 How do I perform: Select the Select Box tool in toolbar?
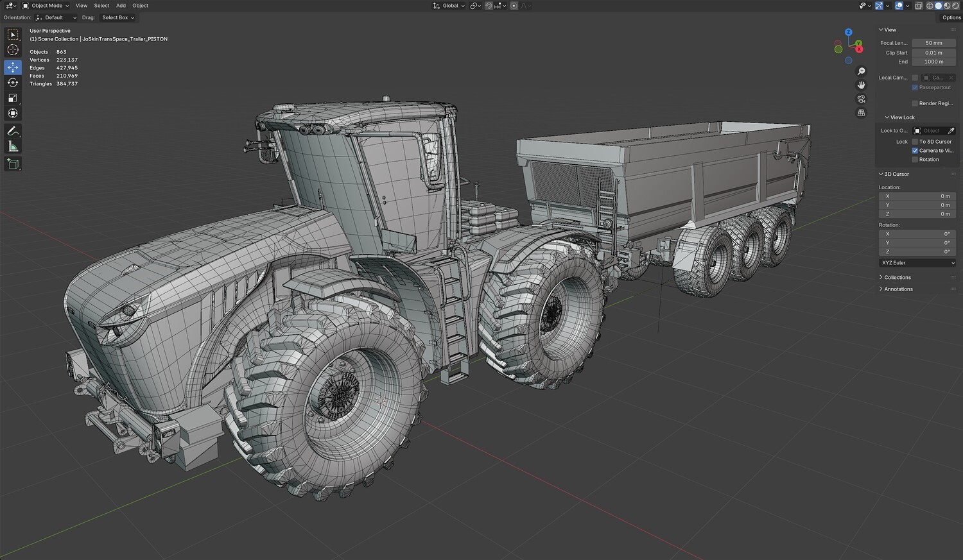pos(13,35)
